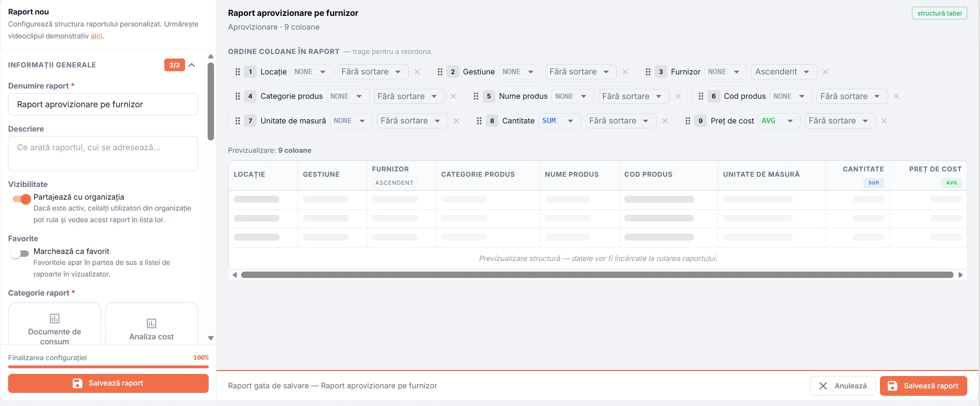Click the drag handle for Locație column
This screenshot has height=406, width=980.
coord(237,72)
